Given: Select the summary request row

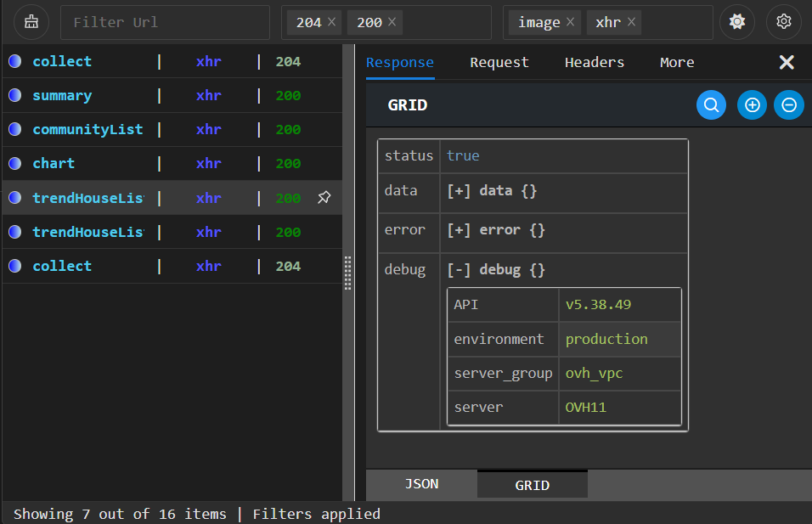Looking at the screenshot, I should tap(172, 95).
